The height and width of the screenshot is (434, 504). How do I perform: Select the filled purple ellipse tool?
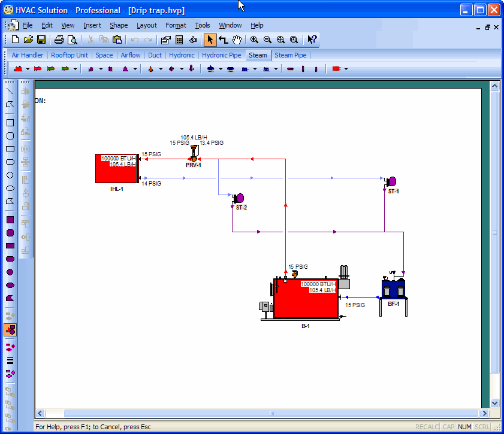coord(10,286)
